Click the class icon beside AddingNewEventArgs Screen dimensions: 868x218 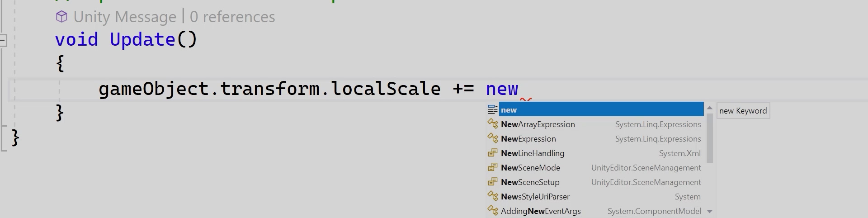[x=492, y=211]
